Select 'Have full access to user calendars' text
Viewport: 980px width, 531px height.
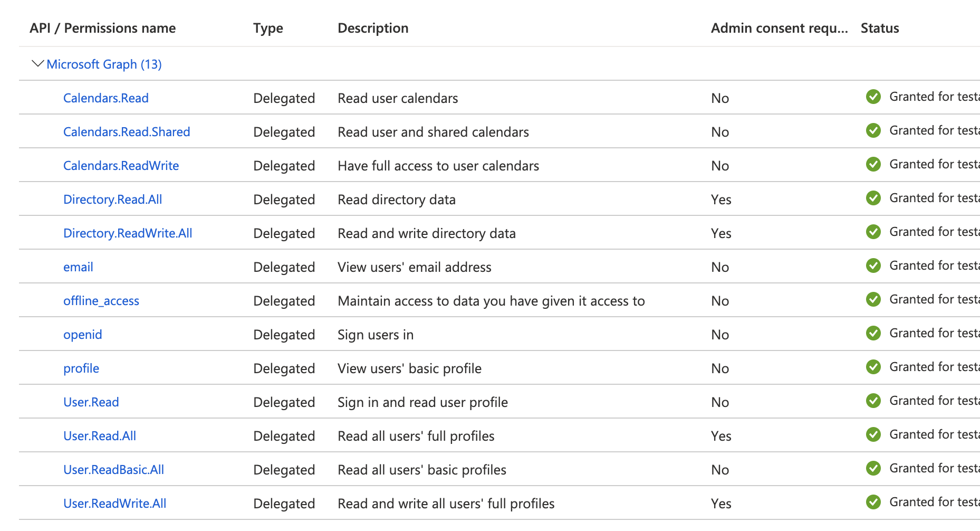[x=438, y=166]
